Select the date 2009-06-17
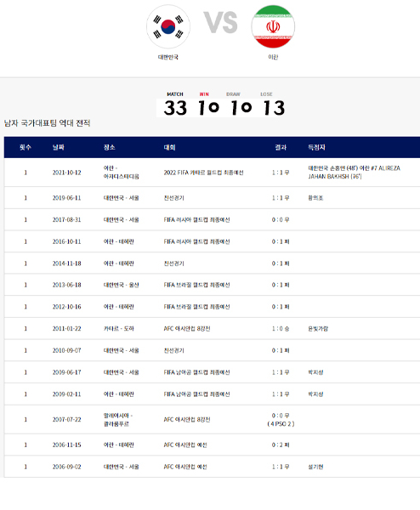 click(66, 372)
